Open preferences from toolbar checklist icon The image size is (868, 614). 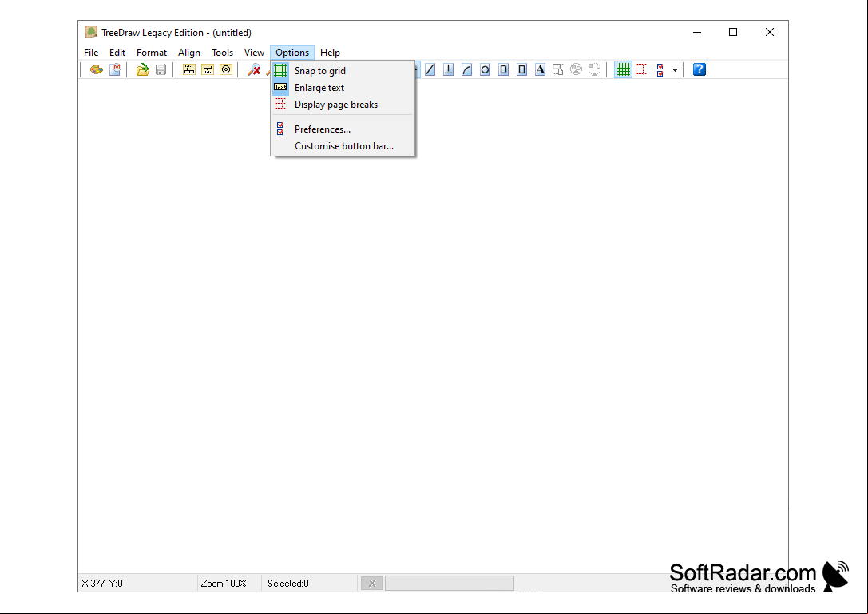(x=660, y=69)
